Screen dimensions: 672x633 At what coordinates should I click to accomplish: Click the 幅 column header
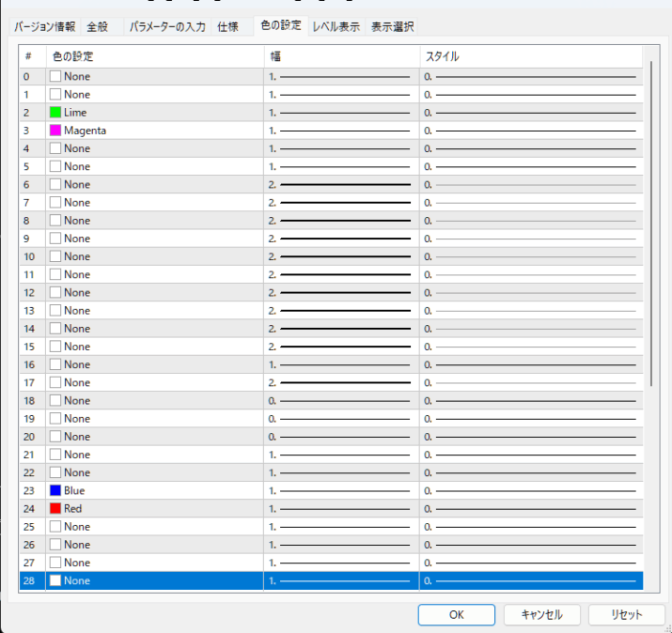point(341,56)
